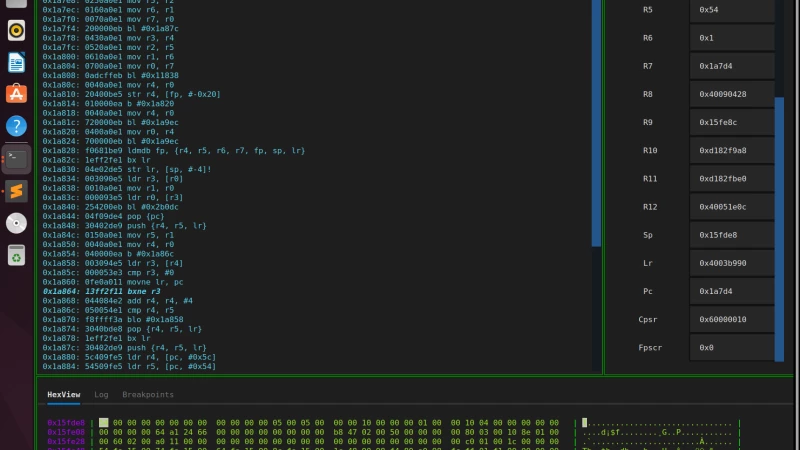Select the HexView tab
Image resolution: width=800 pixels, height=450 pixels.
[x=65, y=395]
